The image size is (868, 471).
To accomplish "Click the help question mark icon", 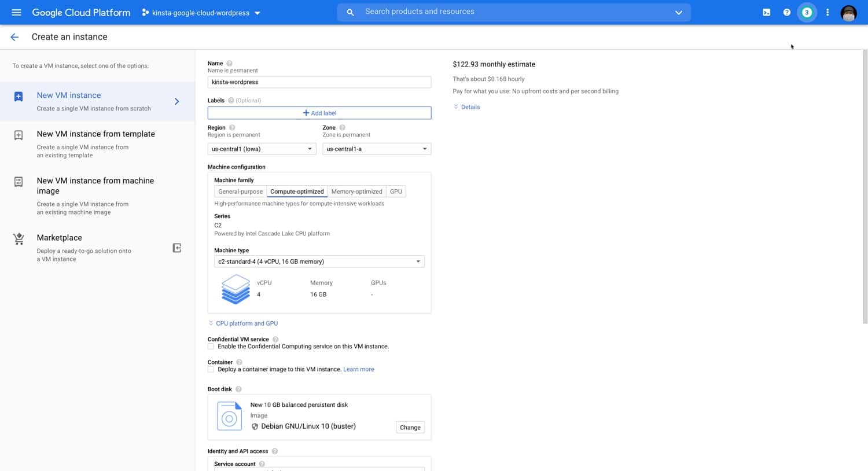I will [x=786, y=12].
